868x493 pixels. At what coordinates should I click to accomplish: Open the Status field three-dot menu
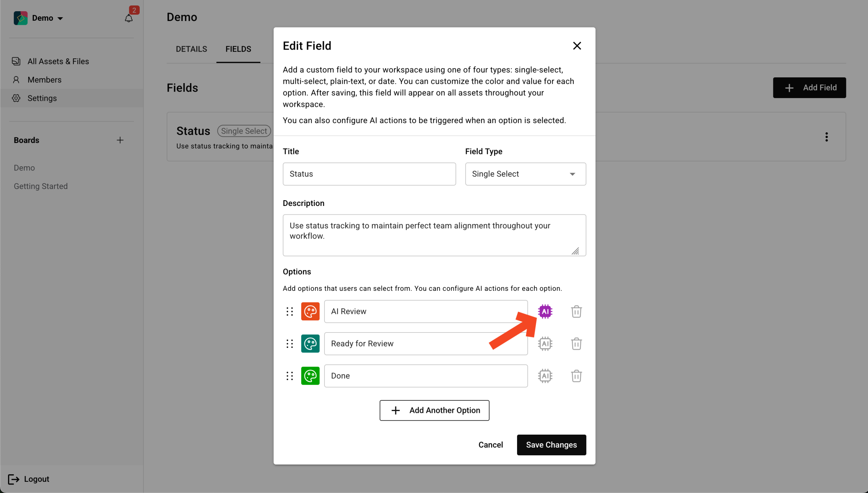(x=826, y=137)
